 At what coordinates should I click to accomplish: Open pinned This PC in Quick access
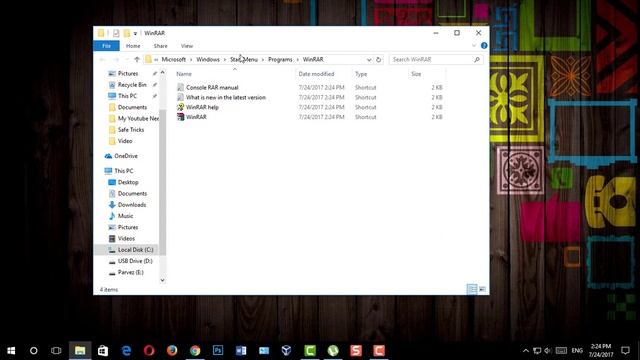tap(127, 96)
